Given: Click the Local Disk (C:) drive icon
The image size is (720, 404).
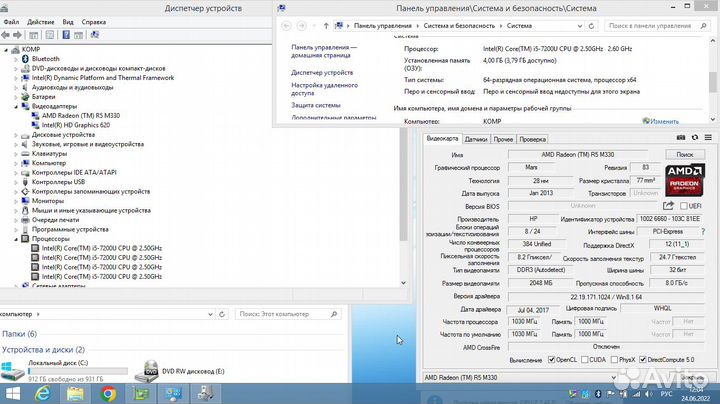Looking at the screenshot, I should [x=12, y=371].
